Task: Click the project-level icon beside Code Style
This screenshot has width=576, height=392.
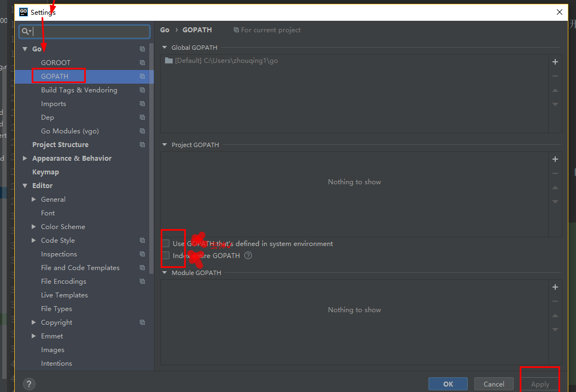Action: 142,240
